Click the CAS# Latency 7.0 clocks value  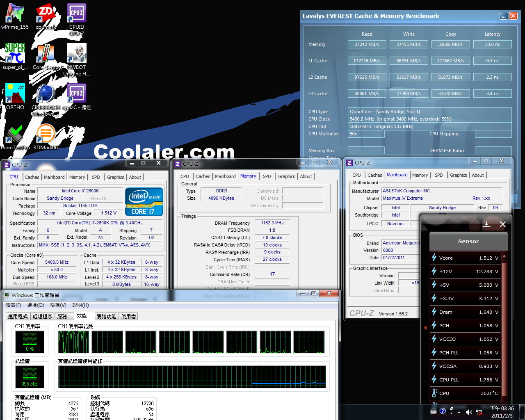[x=272, y=238]
